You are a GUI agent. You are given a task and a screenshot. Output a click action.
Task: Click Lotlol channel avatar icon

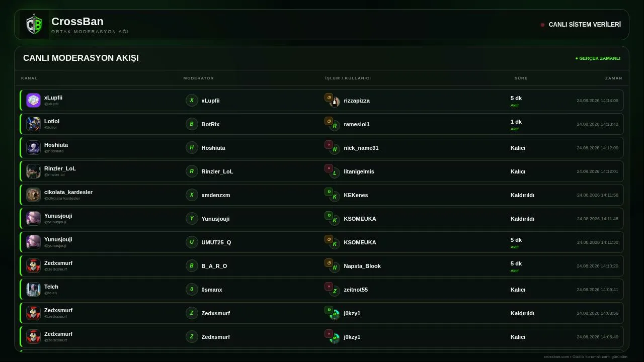(33, 124)
